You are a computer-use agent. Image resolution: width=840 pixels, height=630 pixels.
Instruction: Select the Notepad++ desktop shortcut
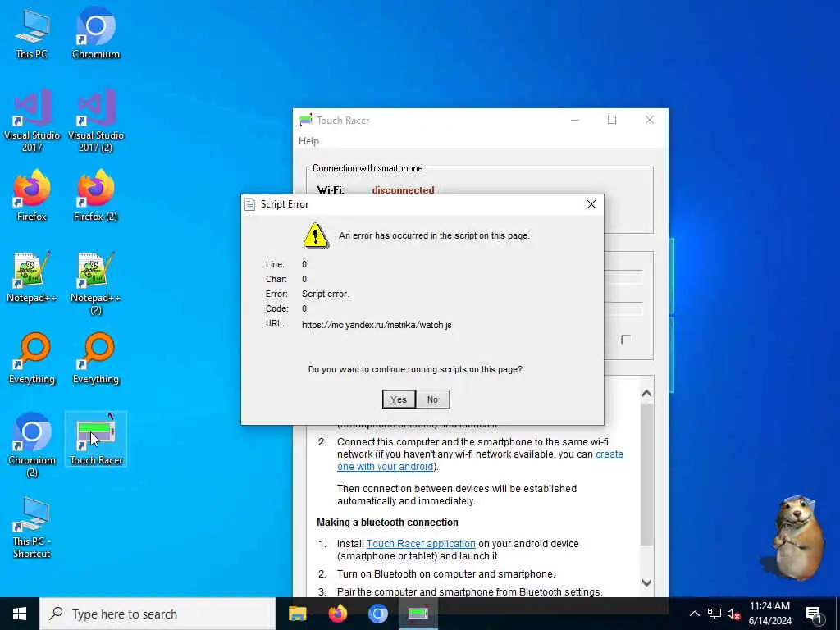coord(32,277)
